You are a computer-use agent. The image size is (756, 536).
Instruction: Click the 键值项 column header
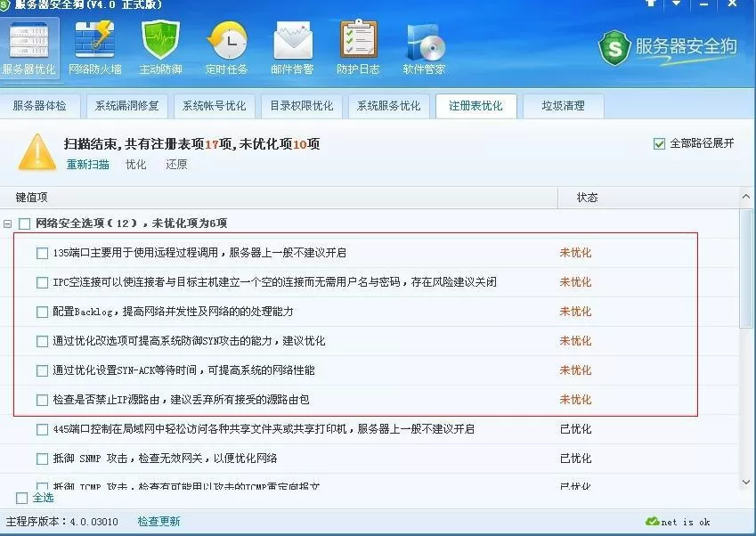tap(279, 198)
